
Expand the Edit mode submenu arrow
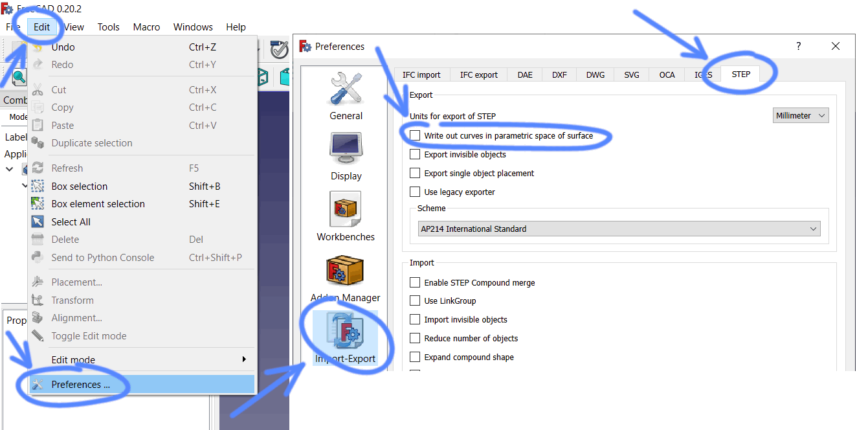(244, 359)
